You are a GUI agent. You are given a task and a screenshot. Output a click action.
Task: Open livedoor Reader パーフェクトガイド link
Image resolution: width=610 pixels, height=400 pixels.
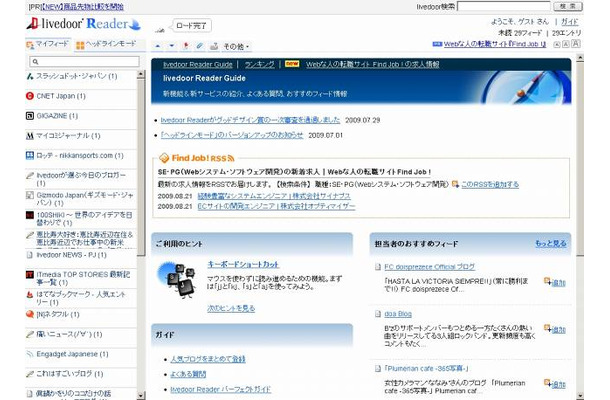point(221,389)
